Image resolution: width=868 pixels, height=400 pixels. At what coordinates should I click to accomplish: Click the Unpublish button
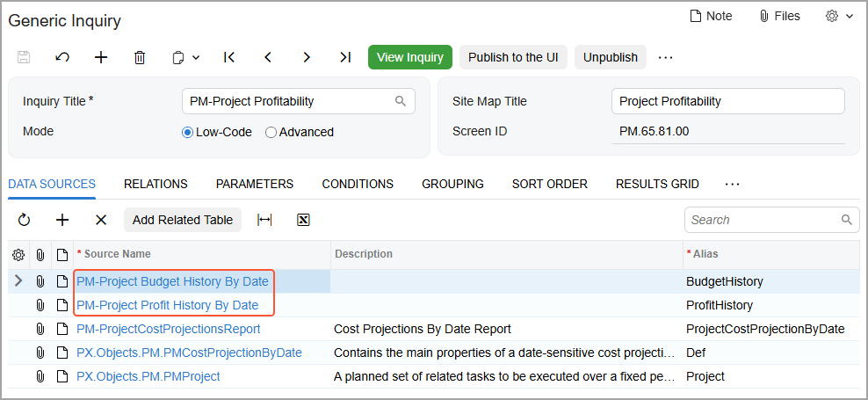point(611,57)
